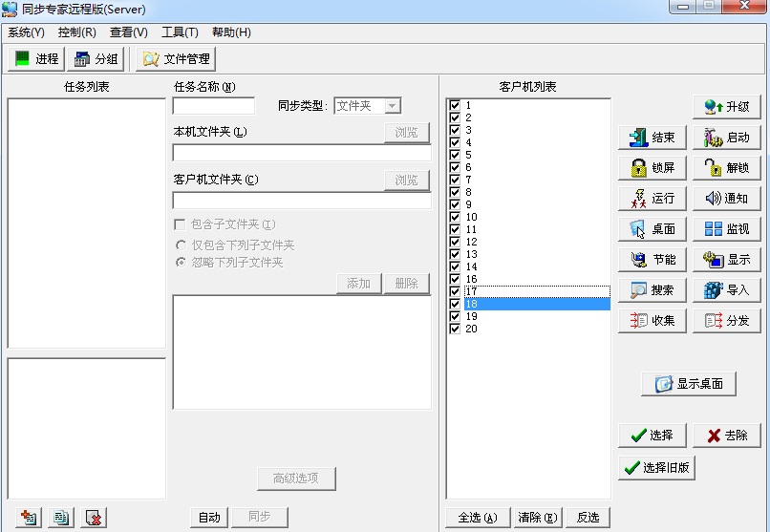Viewport: 770px width, 532px height.
Task: Click the 自动 auto button
Action: pyautogui.click(x=209, y=518)
